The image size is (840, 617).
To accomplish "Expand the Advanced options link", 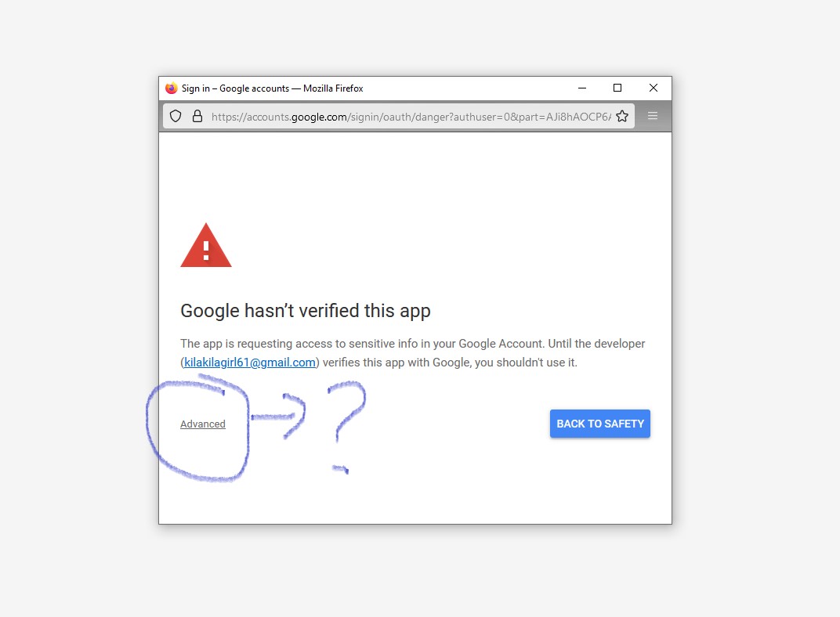I will pyautogui.click(x=203, y=424).
